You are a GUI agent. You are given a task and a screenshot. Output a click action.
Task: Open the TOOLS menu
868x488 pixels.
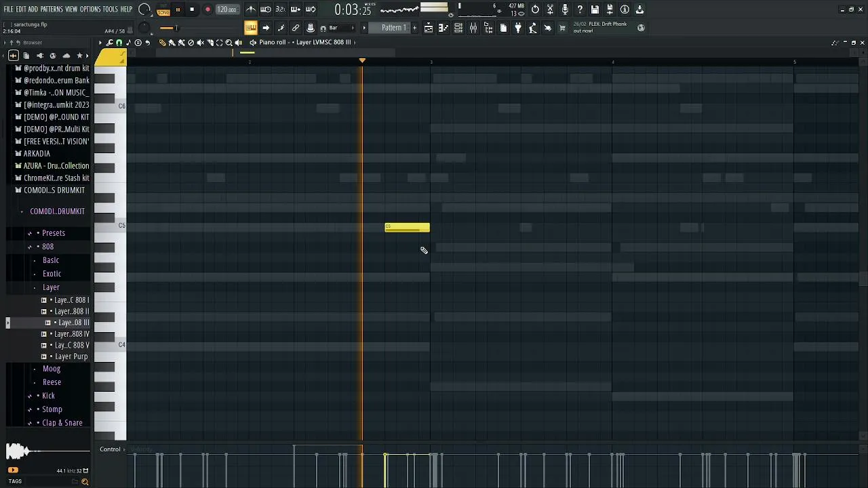coord(110,9)
